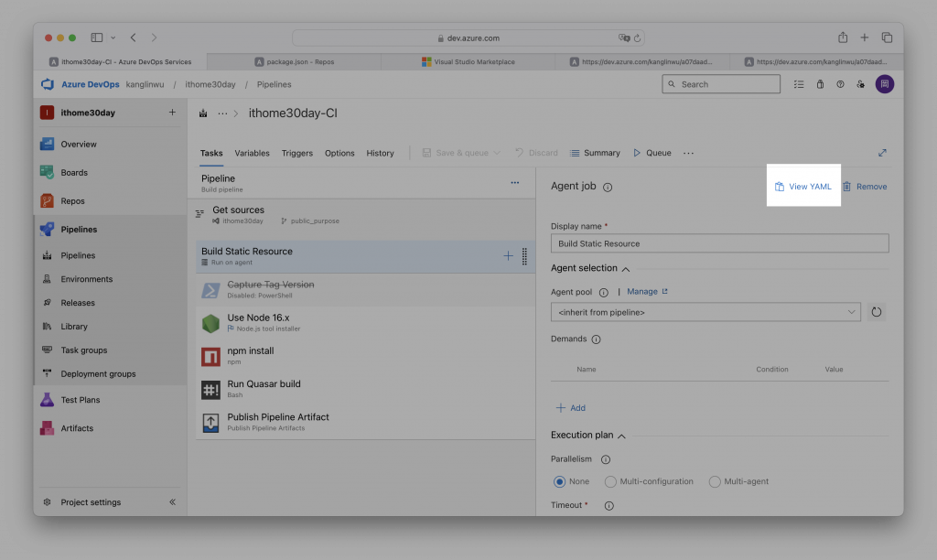Reload the page in address bar
The height and width of the screenshot is (560, 937).
[637, 38]
